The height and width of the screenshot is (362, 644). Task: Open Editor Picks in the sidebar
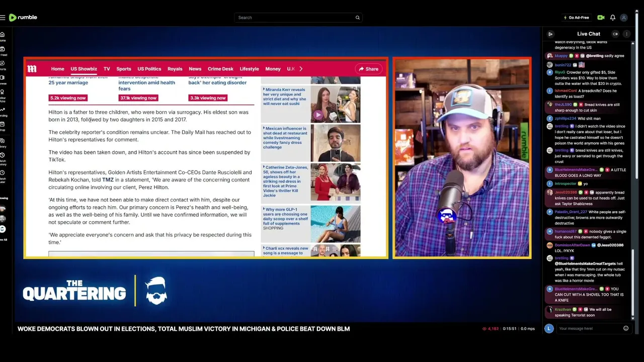point(3,95)
